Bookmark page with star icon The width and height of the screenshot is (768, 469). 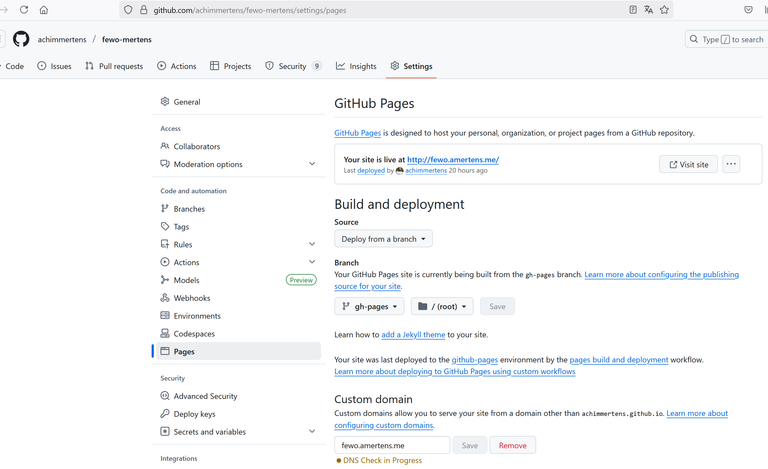[664, 10]
